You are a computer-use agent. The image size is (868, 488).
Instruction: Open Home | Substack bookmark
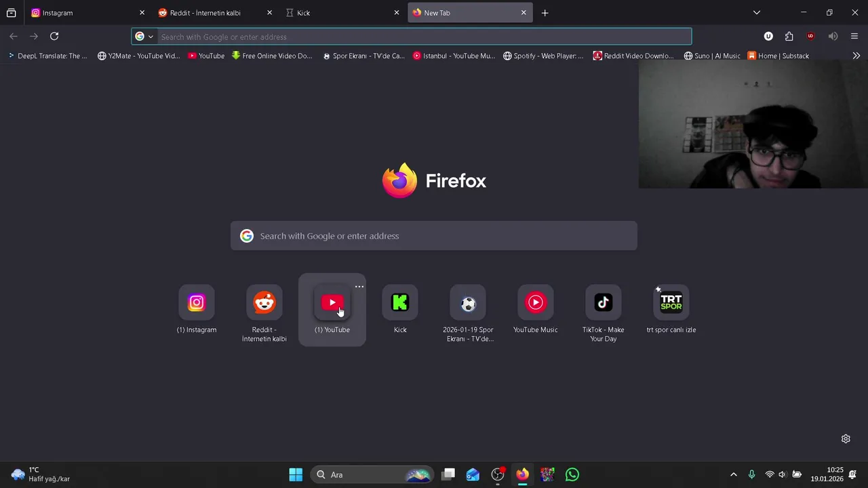coord(778,56)
